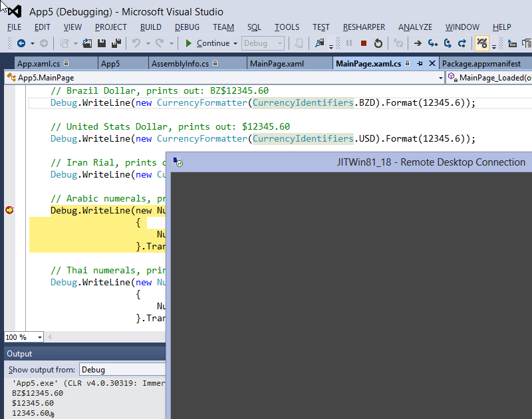Open the FILE menu
532x419 pixels.
click(x=14, y=27)
